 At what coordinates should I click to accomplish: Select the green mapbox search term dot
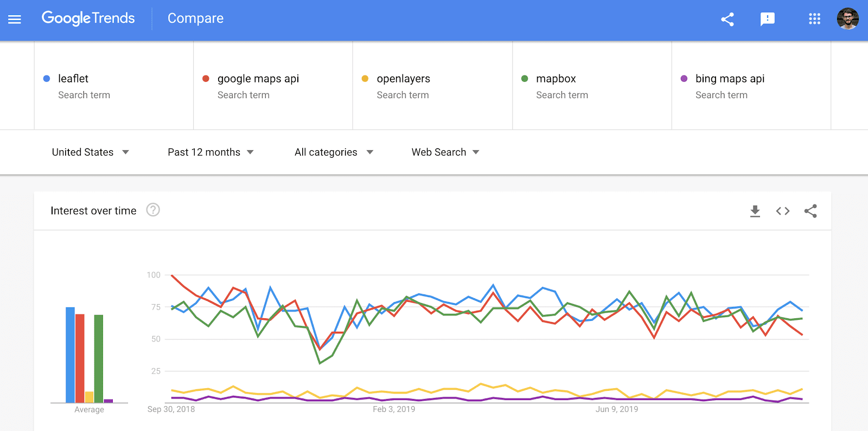524,78
